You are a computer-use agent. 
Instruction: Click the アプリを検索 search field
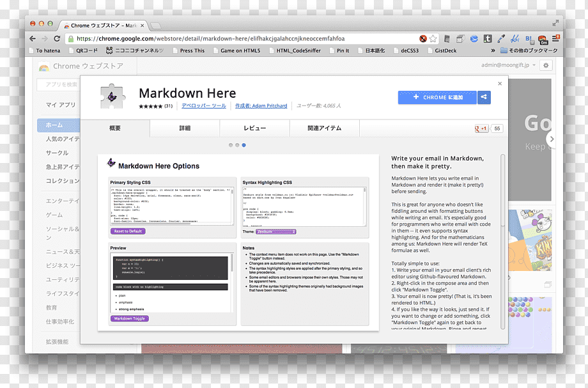[x=59, y=84]
